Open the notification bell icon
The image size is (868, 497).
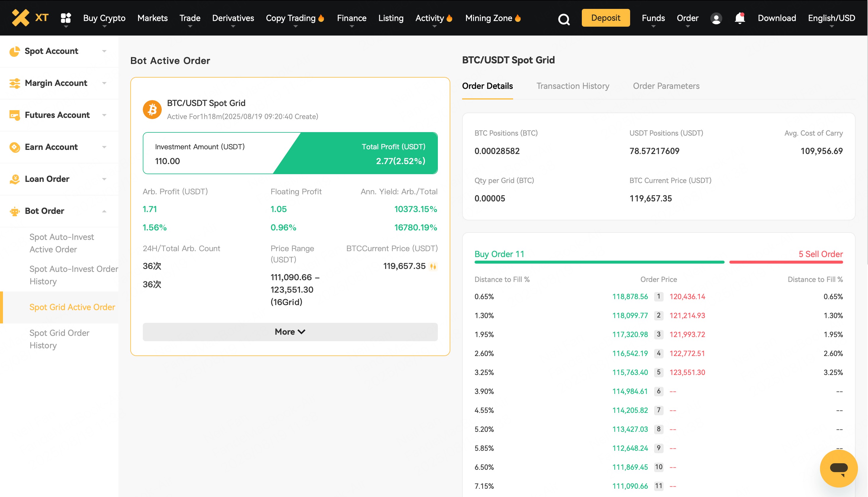pos(739,18)
